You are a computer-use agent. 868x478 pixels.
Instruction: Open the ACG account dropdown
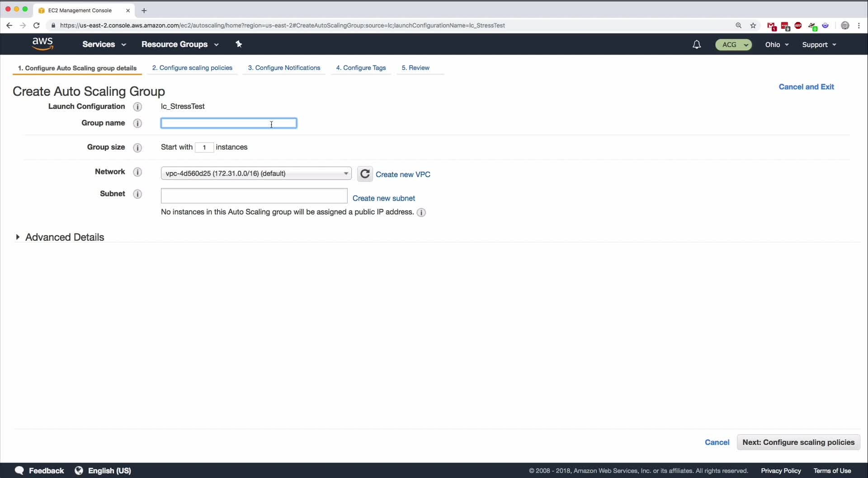[734, 45]
